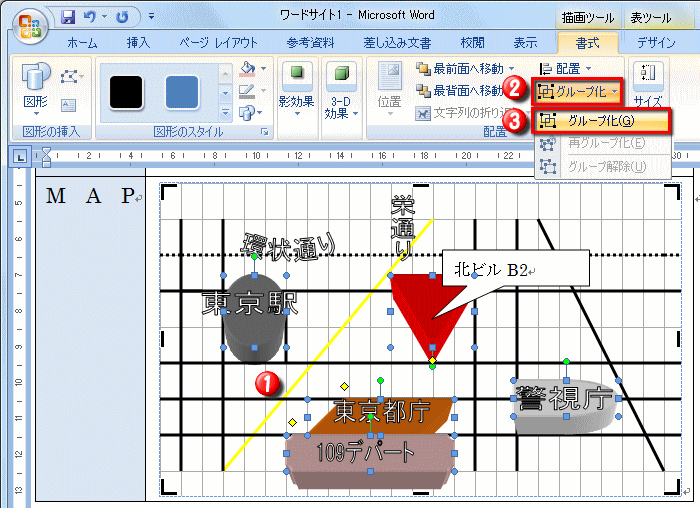
Task: Open the undo history dropdown arrow
Action: pyautogui.click(x=104, y=17)
